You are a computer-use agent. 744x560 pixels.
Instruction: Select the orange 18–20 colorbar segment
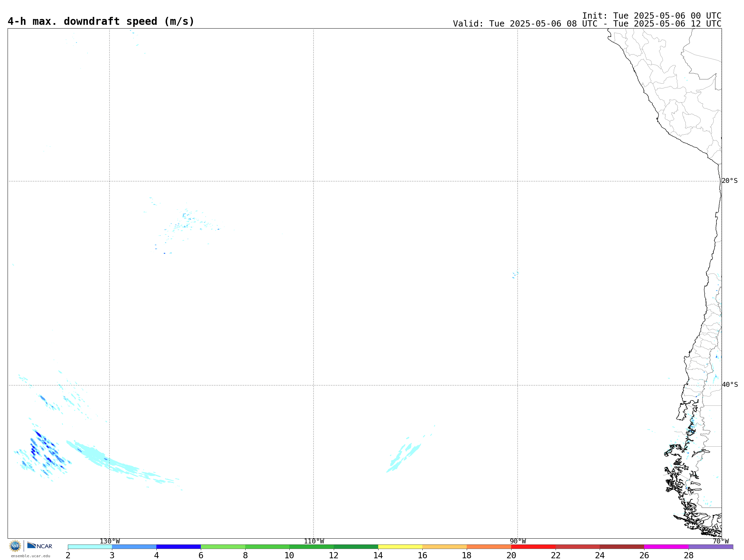pos(489,547)
